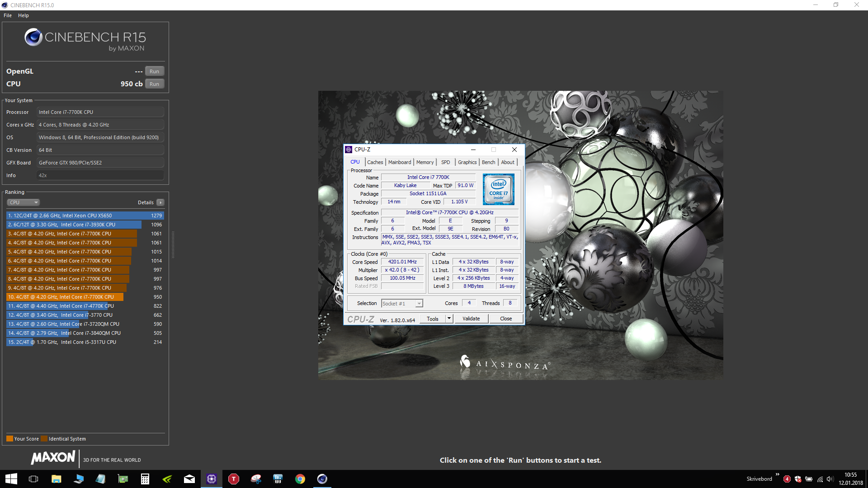This screenshot has width=868, height=488.
Task: Open the Help menu in Cinebench
Action: (x=24, y=15)
